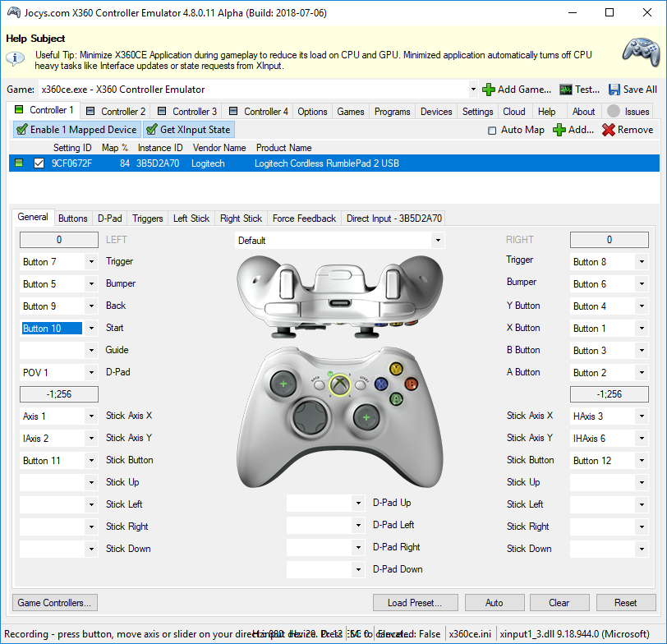This screenshot has height=644, width=667.
Task: Click the Auto button
Action: [494, 603]
